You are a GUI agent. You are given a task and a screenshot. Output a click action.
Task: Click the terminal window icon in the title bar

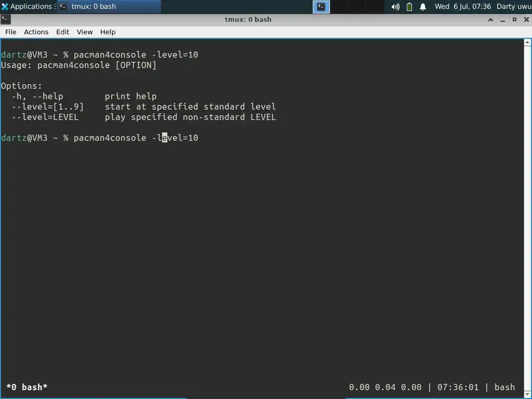pyautogui.click(x=5, y=19)
